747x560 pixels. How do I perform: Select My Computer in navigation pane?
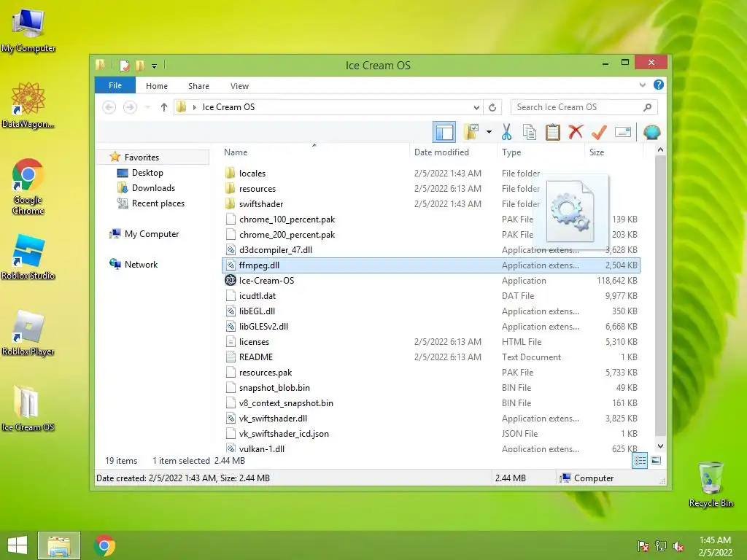(152, 234)
